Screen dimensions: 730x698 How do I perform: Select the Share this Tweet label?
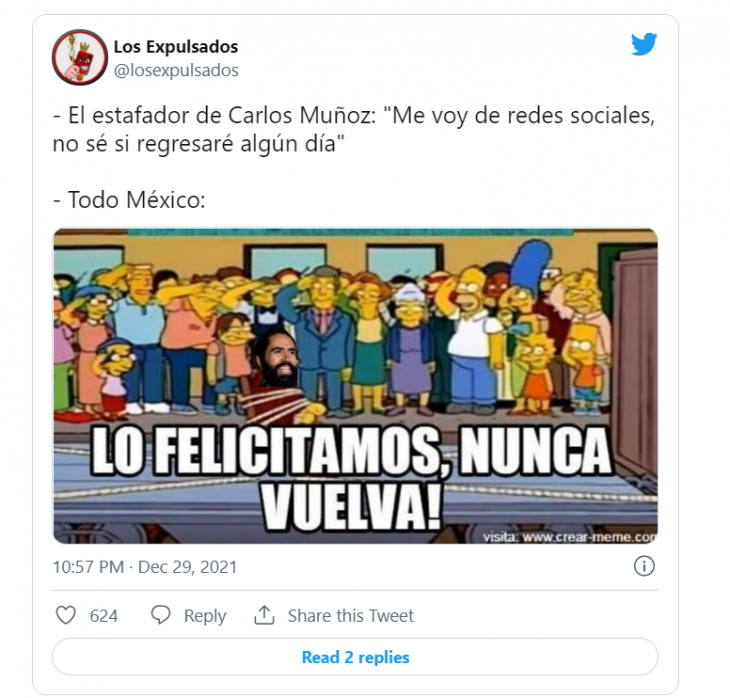point(351,616)
